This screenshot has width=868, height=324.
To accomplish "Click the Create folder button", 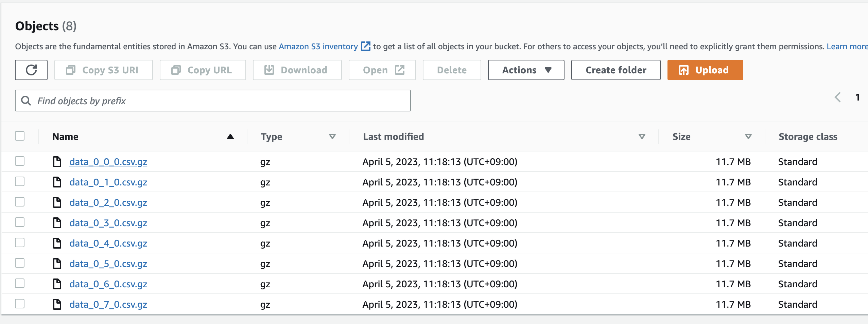I will click(615, 70).
